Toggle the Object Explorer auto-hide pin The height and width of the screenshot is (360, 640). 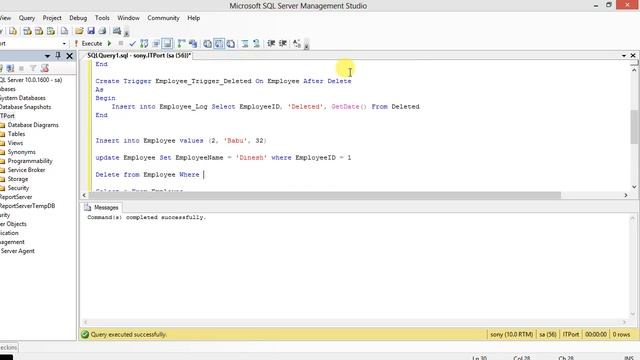58,56
